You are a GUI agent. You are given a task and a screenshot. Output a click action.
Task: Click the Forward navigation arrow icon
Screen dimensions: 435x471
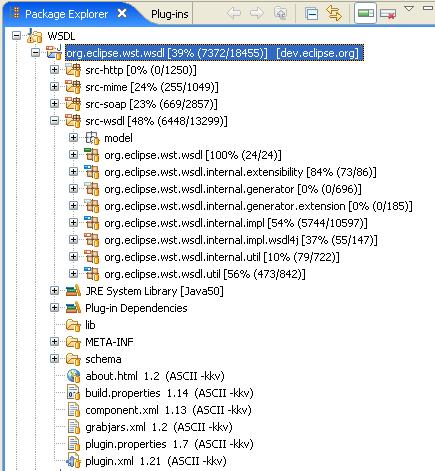256,13
